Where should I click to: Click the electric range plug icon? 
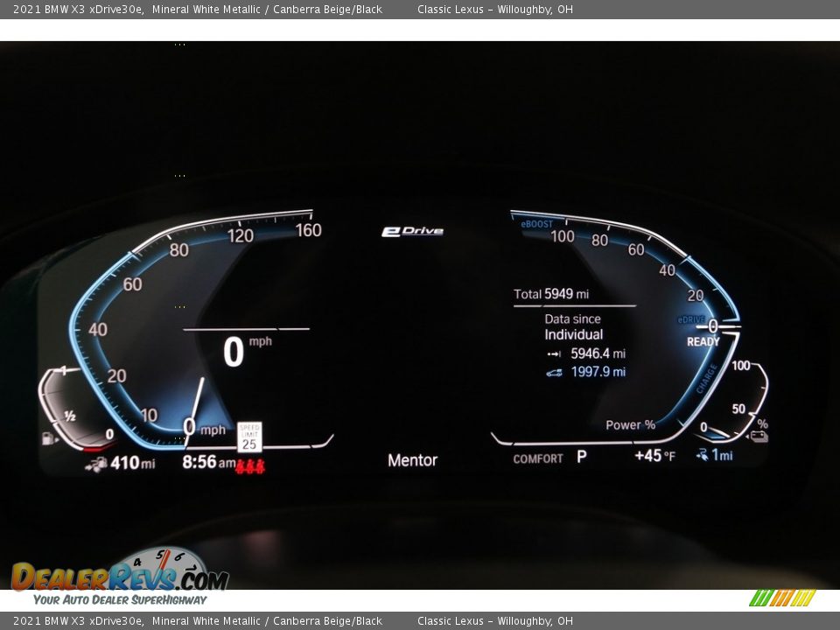[x=702, y=455]
